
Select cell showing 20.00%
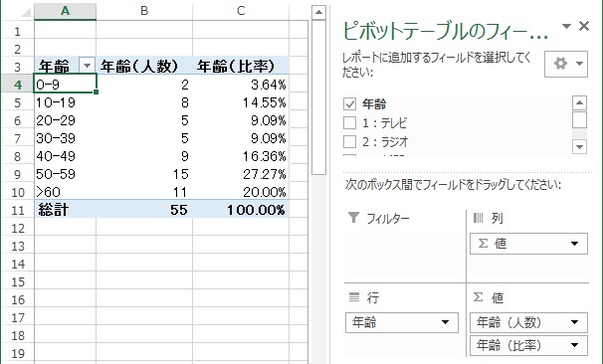click(241, 192)
